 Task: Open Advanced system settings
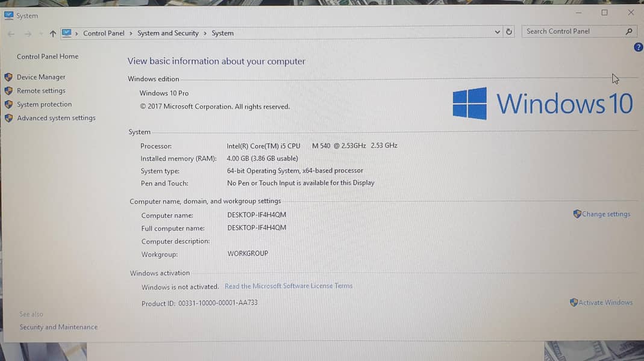tap(56, 118)
